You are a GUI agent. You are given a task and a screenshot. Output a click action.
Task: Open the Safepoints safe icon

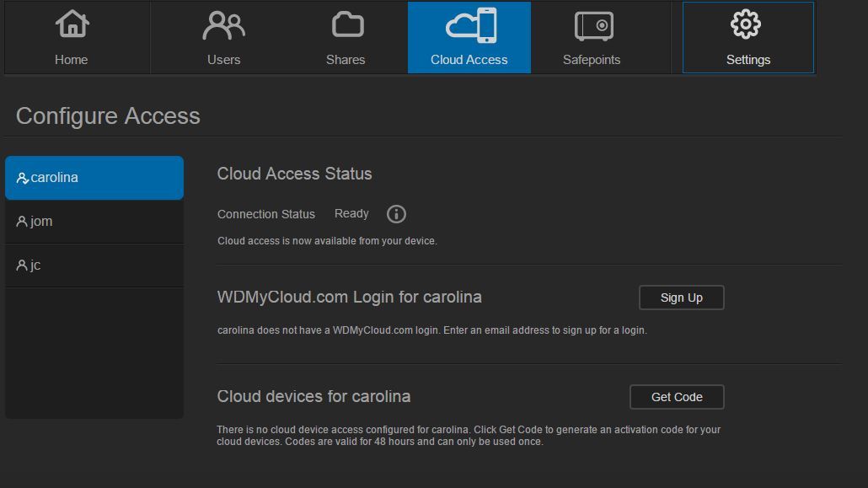[x=593, y=25]
